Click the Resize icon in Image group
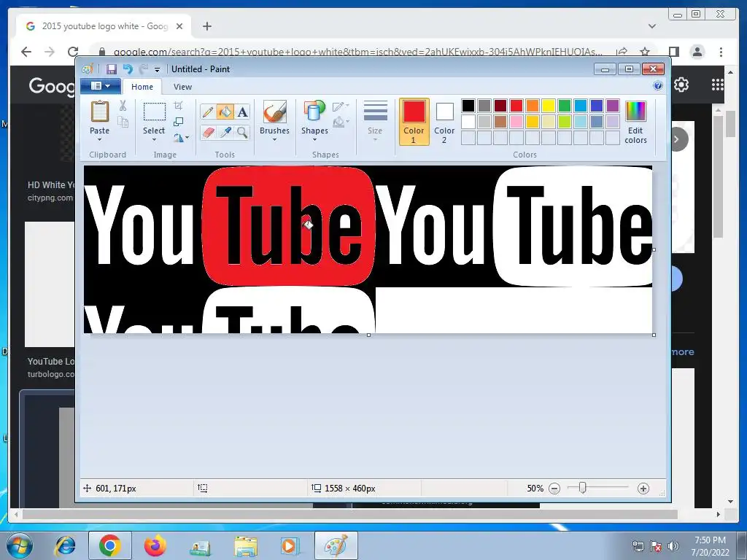Screen dimensions: 747x560 [179, 122]
